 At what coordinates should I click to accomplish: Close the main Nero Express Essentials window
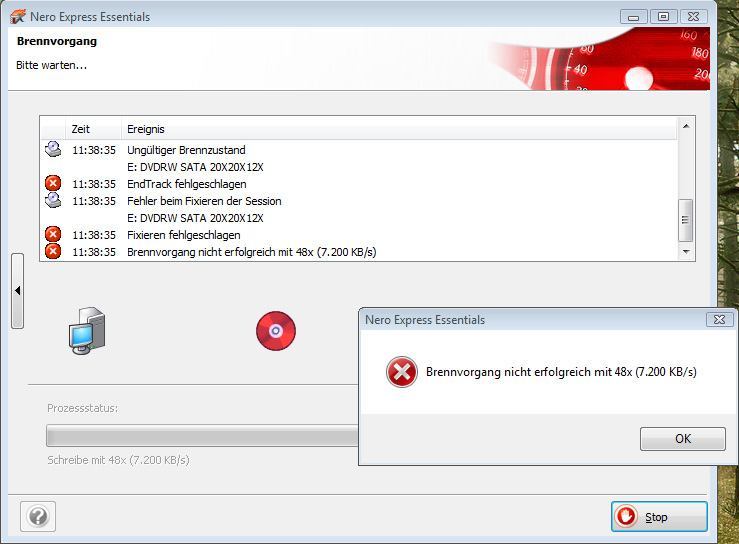[x=693, y=17]
